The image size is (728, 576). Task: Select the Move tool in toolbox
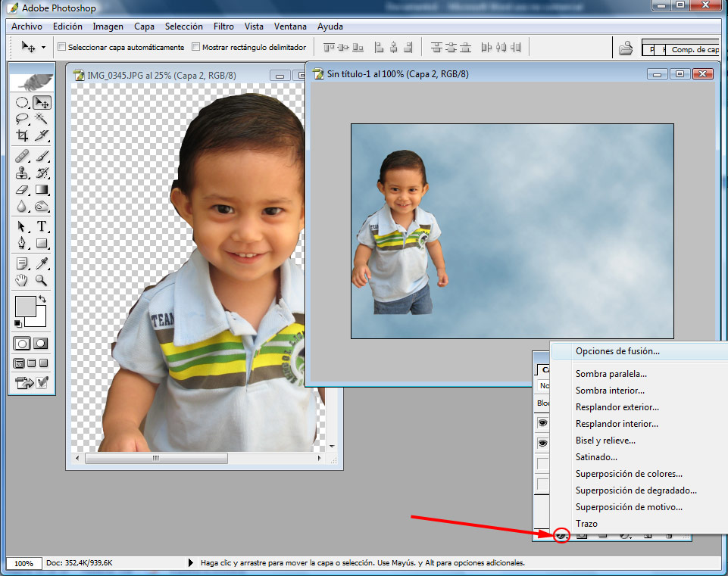[x=42, y=102]
